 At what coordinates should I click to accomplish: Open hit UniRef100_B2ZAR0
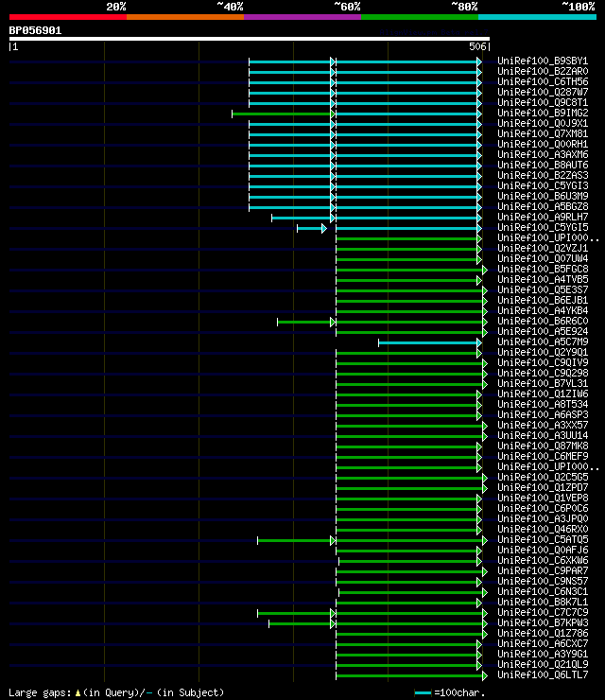coord(543,72)
